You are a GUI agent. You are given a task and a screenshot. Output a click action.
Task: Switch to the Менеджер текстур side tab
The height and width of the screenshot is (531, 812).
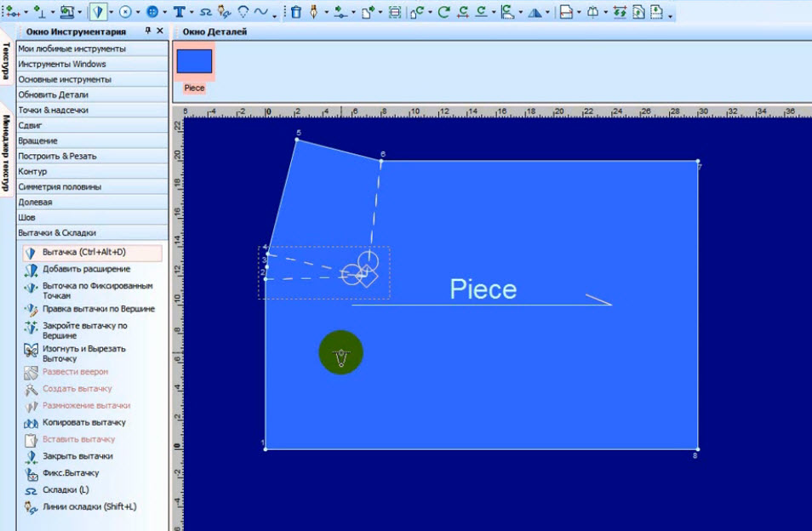[x=6, y=152]
